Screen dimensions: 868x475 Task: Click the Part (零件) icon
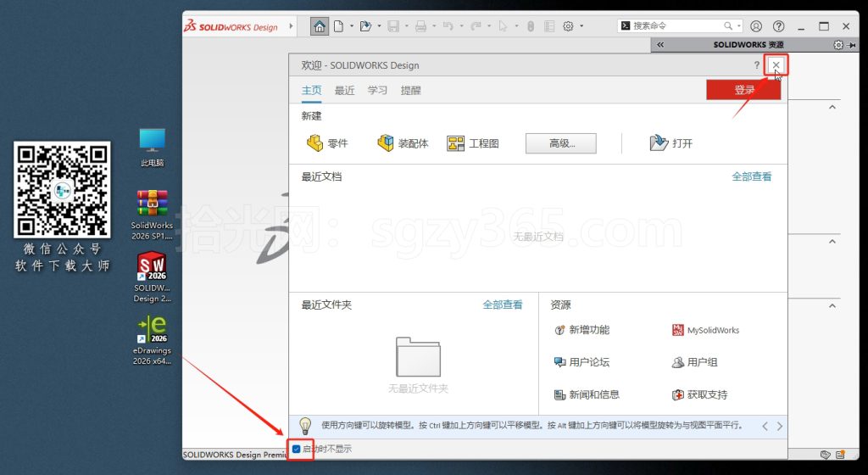tap(315, 143)
